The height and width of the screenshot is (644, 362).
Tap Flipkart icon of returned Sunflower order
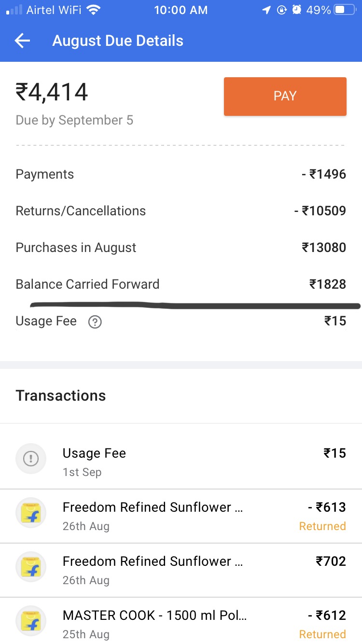[31, 513]
